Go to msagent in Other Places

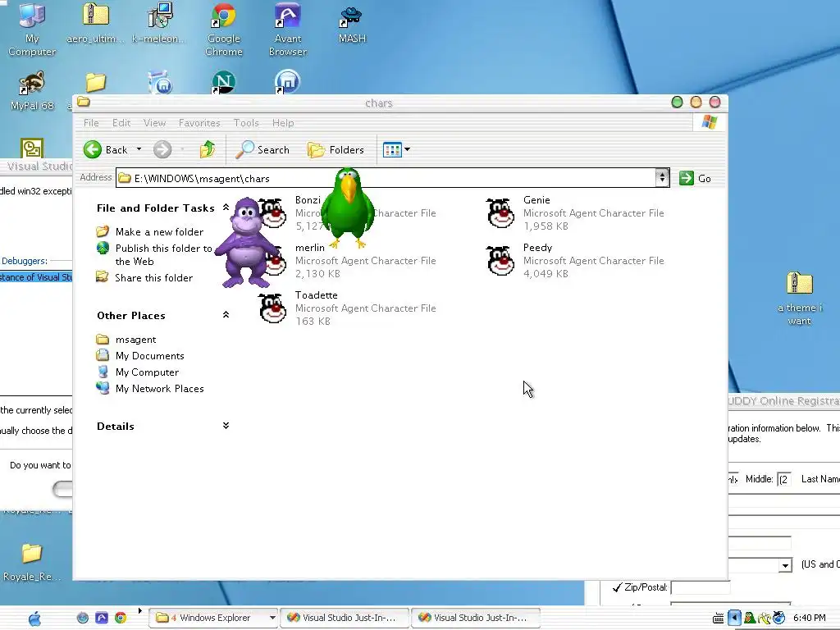point(135,339)
